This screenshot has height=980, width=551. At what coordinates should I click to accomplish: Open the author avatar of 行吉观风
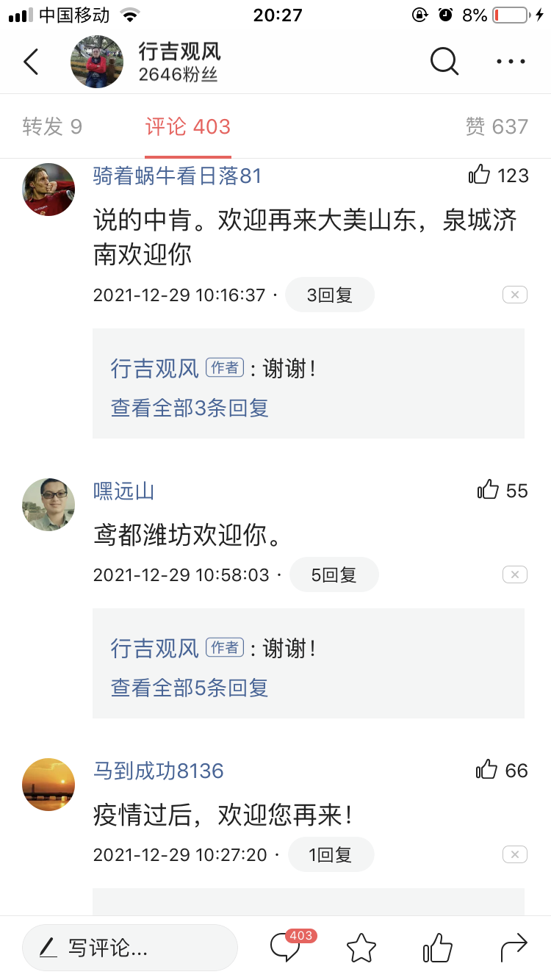click(97, 62)
